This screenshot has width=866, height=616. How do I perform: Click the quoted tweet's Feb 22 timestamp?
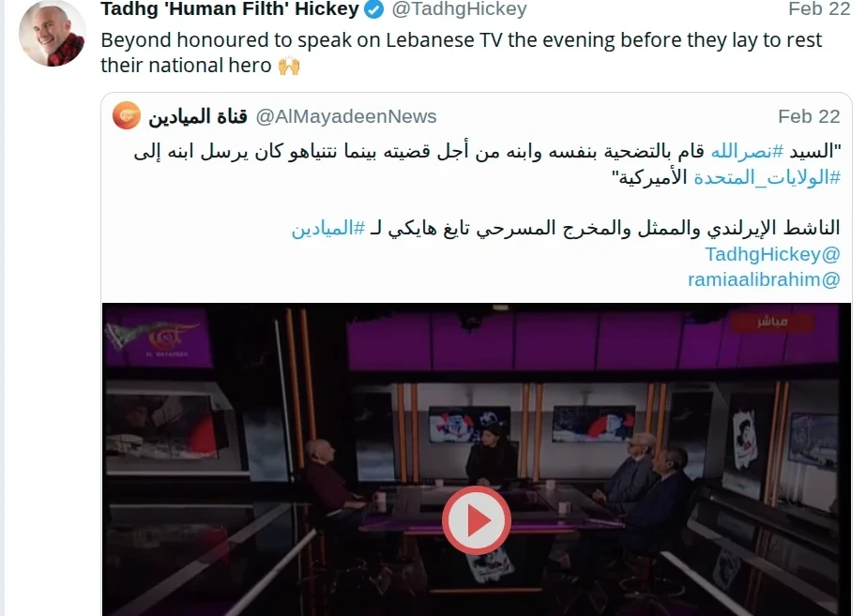[x=809, y=116]
